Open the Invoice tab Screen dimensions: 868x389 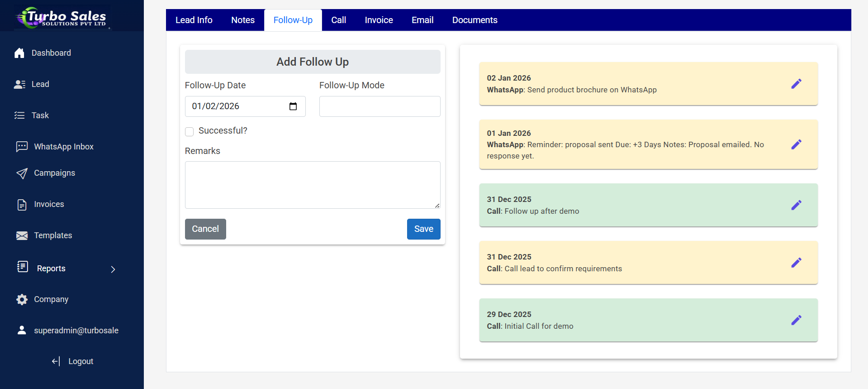pyautogui.click(x=379, y=20)
